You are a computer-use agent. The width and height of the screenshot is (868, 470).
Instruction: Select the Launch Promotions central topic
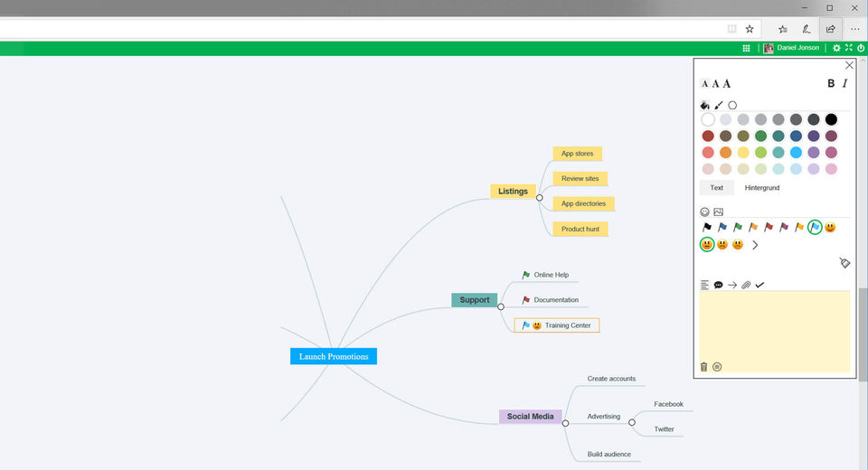click(x=334, y=356)
